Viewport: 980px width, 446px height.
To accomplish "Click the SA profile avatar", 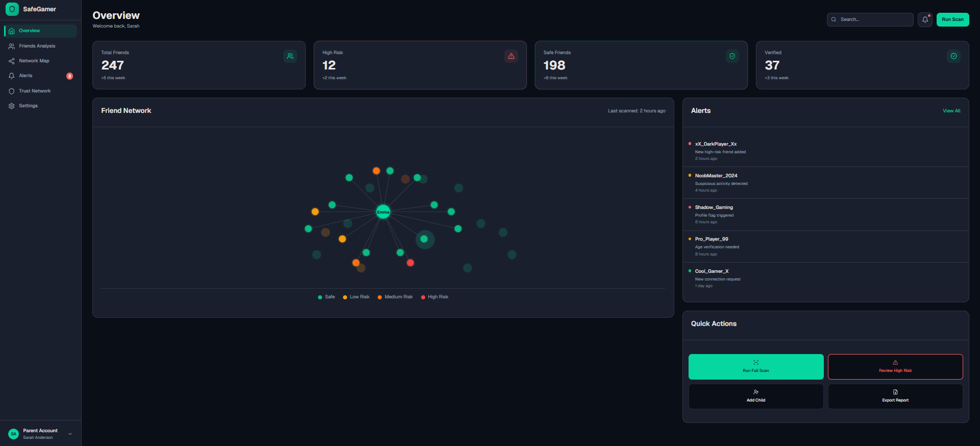I will [14, 434].
